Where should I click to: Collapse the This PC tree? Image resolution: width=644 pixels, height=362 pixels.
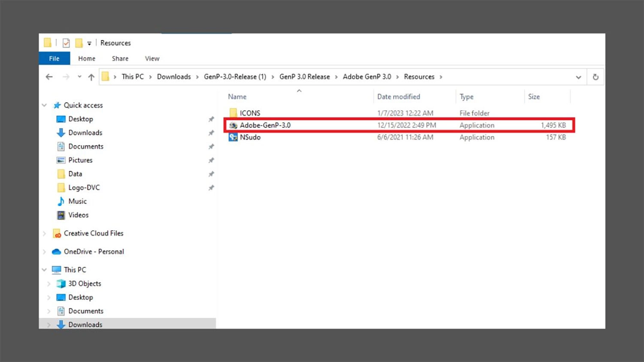[x=44, y=270]
